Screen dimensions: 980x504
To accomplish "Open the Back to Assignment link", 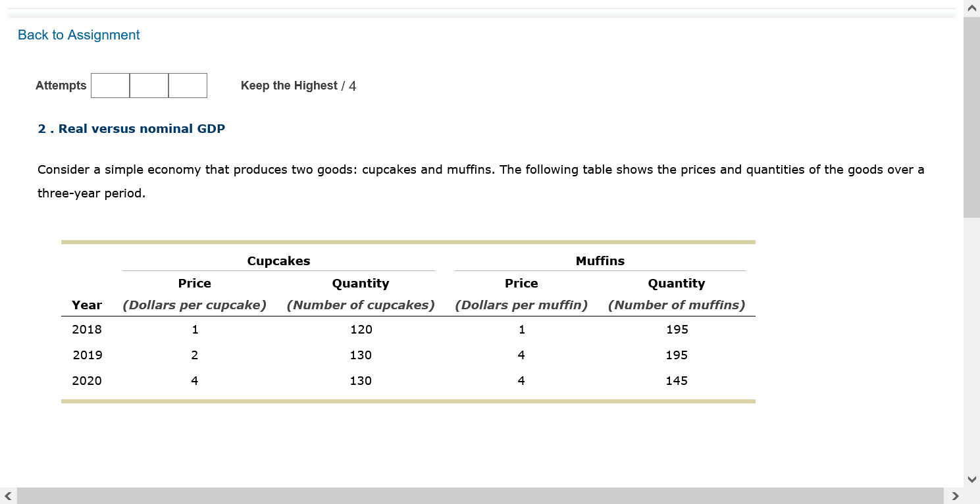I will point(78,35).
